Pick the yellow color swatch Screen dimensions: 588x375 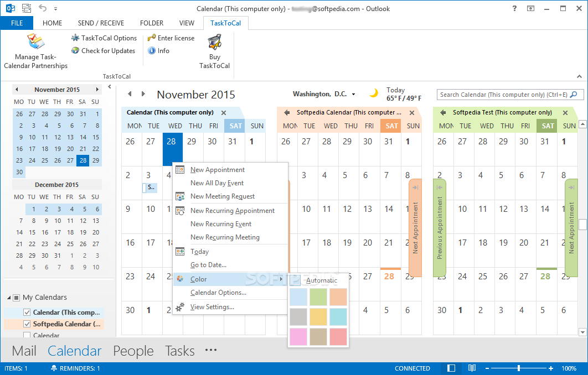click(318, 316)
